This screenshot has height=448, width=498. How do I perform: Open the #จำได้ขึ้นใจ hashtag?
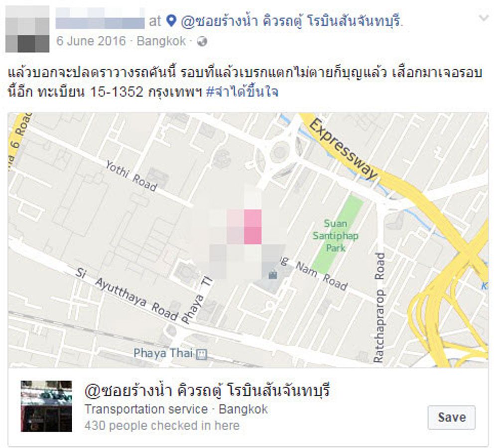[x=242, y=92]
